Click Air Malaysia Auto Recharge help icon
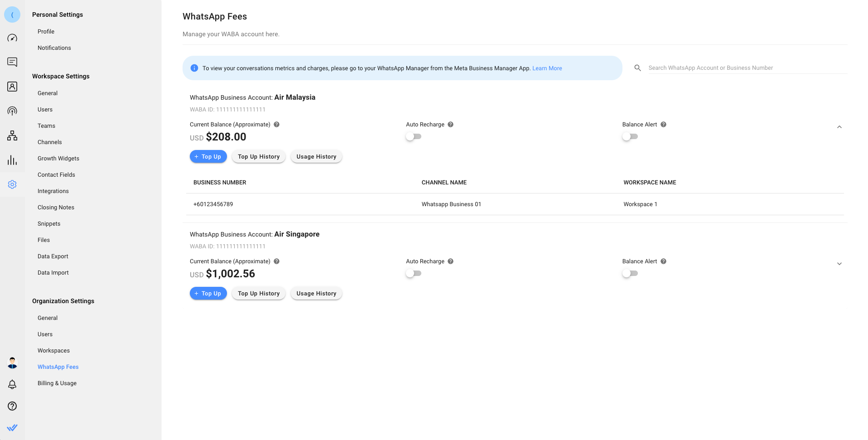 click(x=450, y=125)
